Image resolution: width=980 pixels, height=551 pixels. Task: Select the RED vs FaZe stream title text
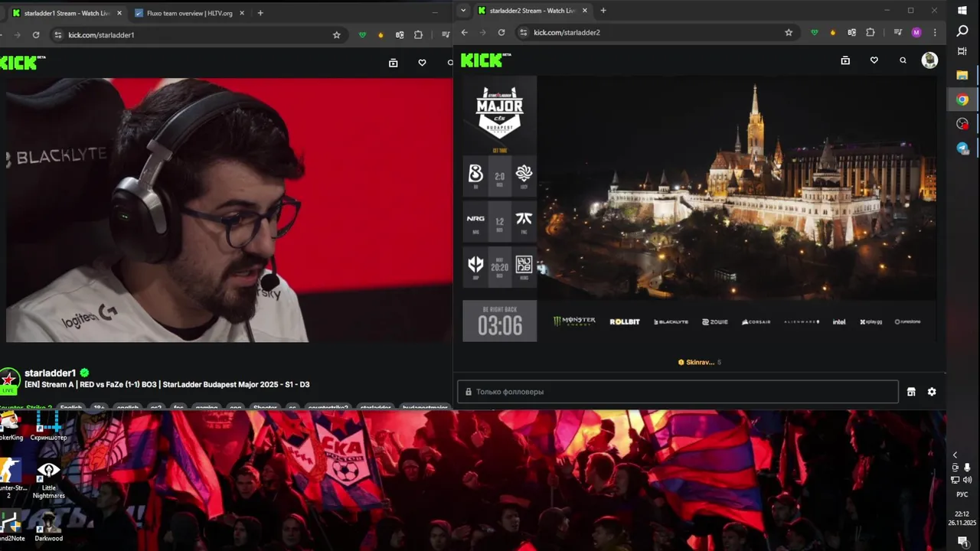(167, 384)
